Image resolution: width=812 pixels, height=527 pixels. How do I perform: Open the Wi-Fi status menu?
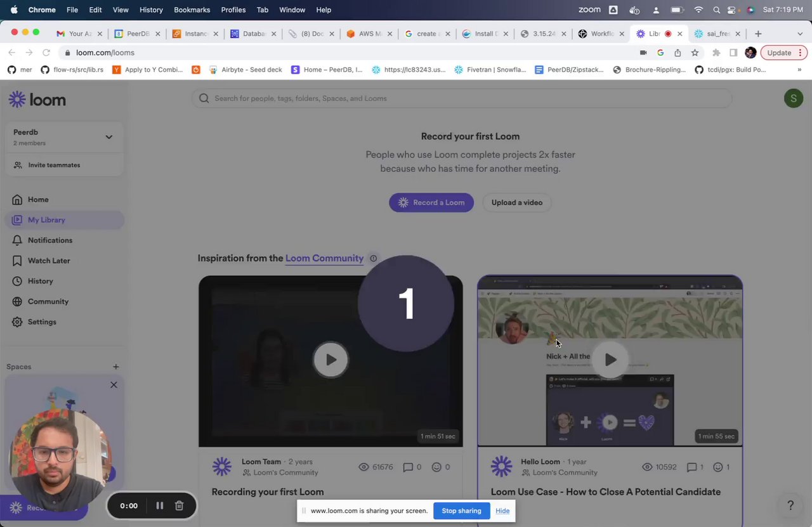pyautogui.click(x=698, y=10)
